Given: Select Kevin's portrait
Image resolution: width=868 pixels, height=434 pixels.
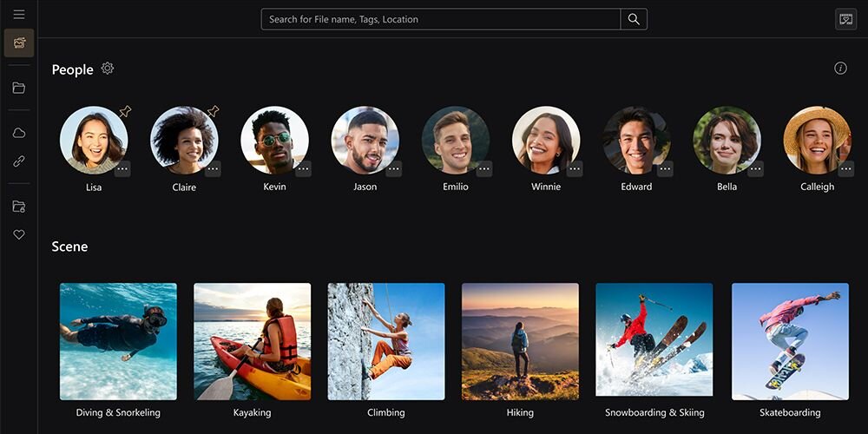Looking at the screenshot, I should [x=274, y=140].
